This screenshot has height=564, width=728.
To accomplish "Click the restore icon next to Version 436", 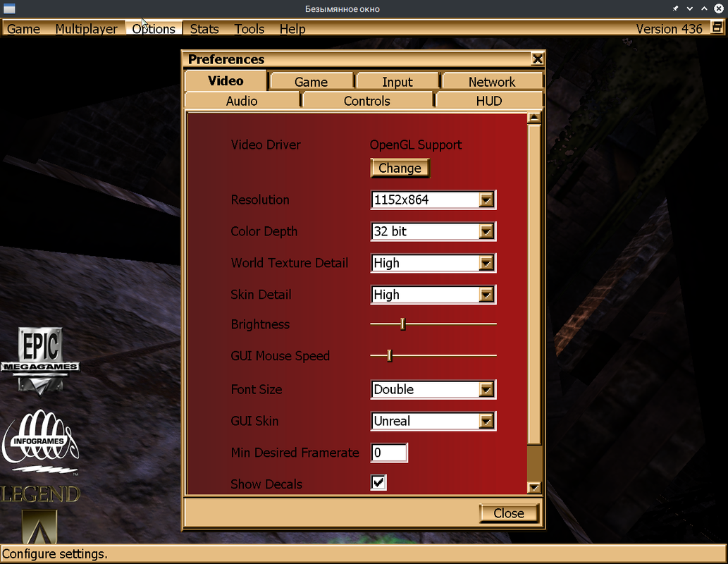I will click(x=717, y=28).
